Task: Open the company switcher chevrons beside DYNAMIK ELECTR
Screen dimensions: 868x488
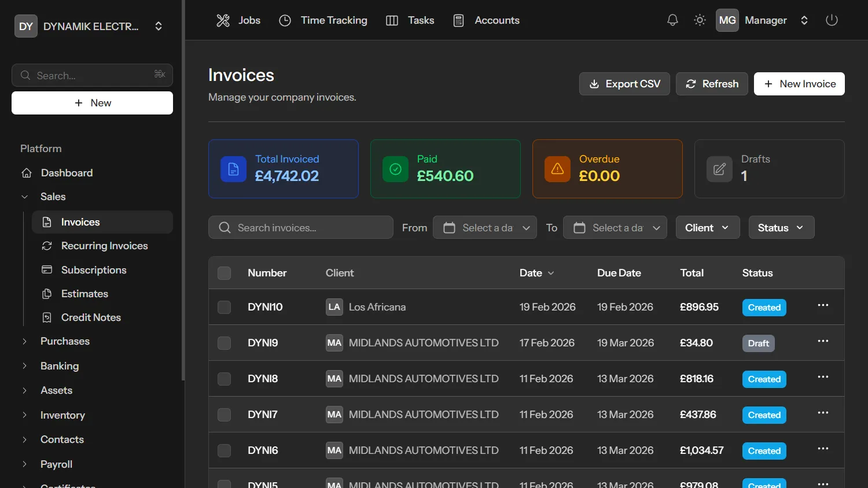Action: [159, 26]
